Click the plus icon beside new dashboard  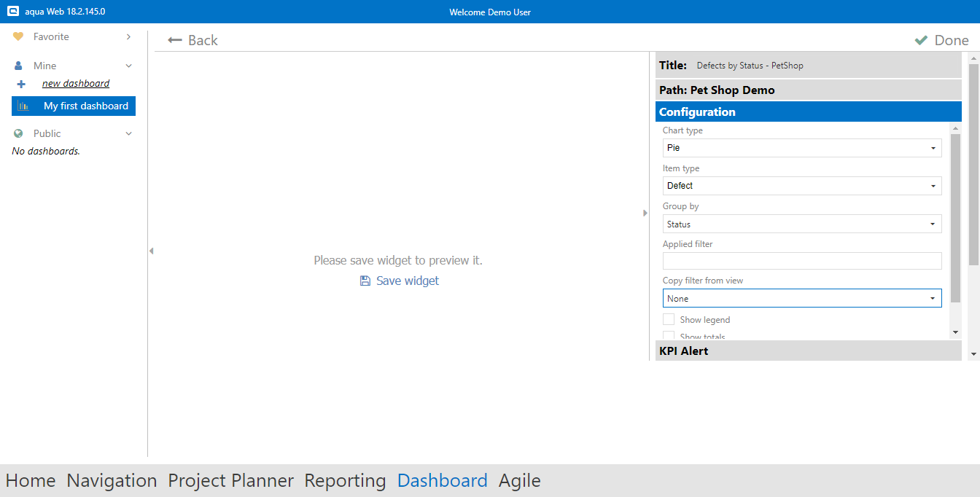click(x=21, y=84)
